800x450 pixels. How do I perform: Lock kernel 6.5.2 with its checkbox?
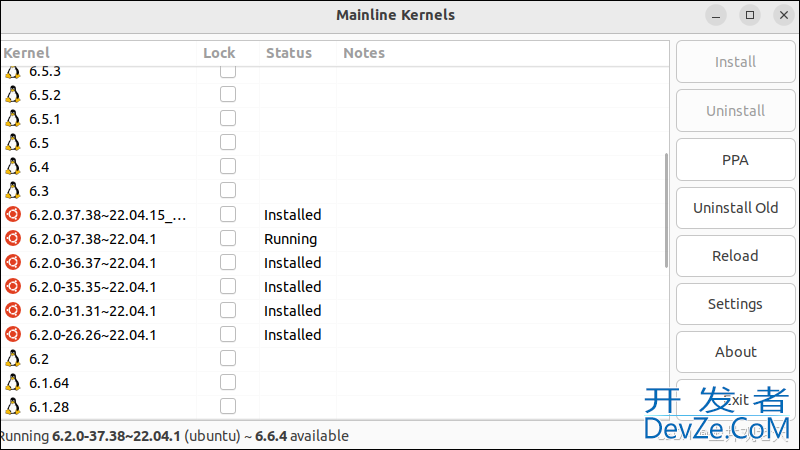(x=228, y=94)
